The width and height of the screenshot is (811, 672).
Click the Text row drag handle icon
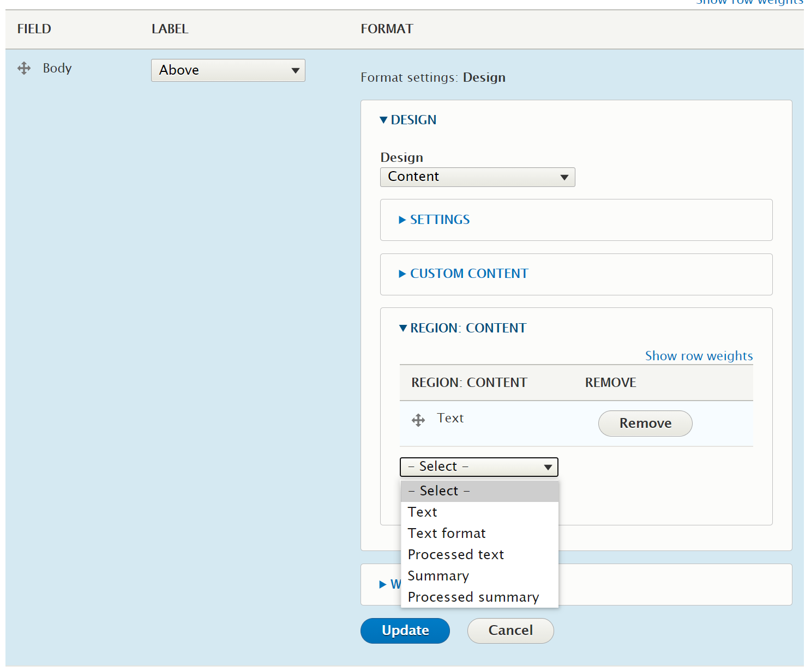coord(418,420)
